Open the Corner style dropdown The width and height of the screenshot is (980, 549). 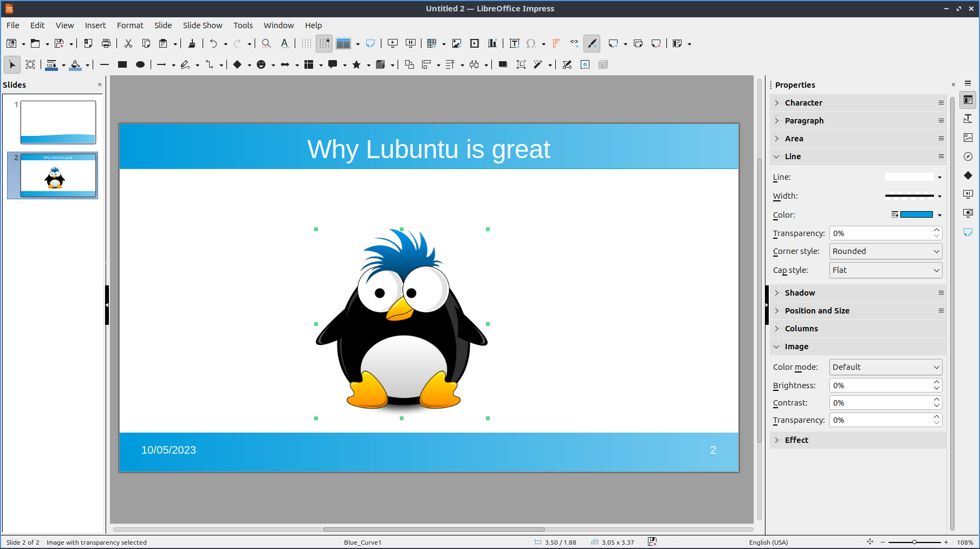(885, 251)
